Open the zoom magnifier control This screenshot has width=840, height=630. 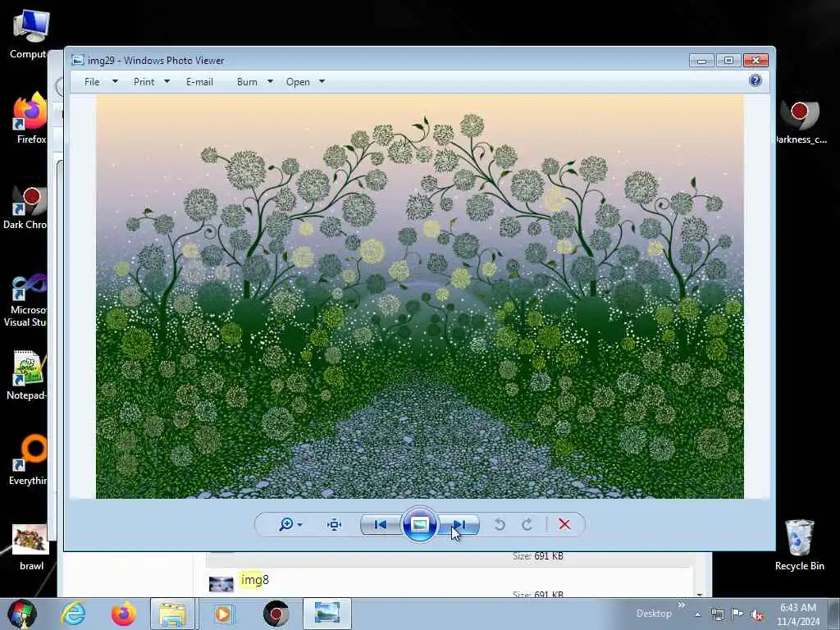(286, 524)
